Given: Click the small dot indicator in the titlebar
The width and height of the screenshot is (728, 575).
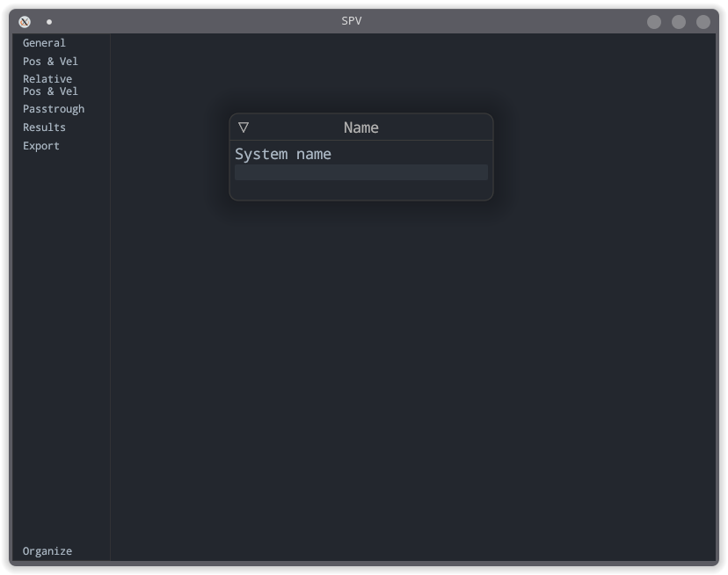Looking at the screenshot, I should coord(48,21).
